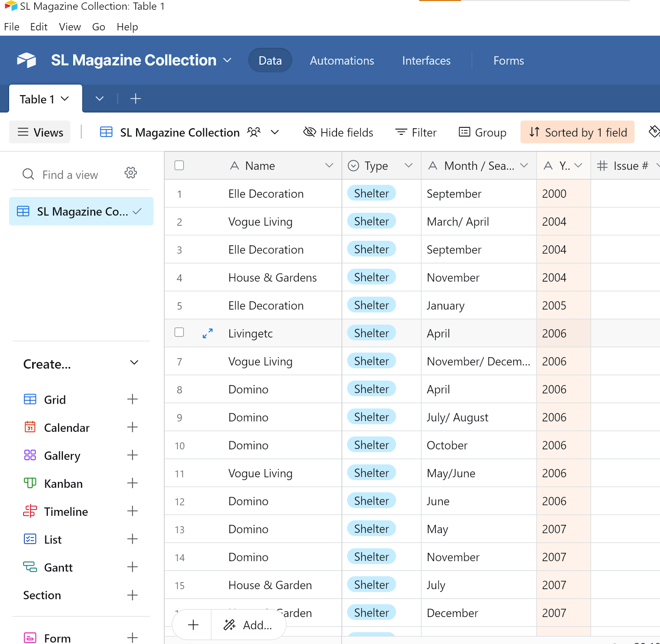Click the 2005 year cell
Screen dimensions: 660x644
tap(563, 306)
